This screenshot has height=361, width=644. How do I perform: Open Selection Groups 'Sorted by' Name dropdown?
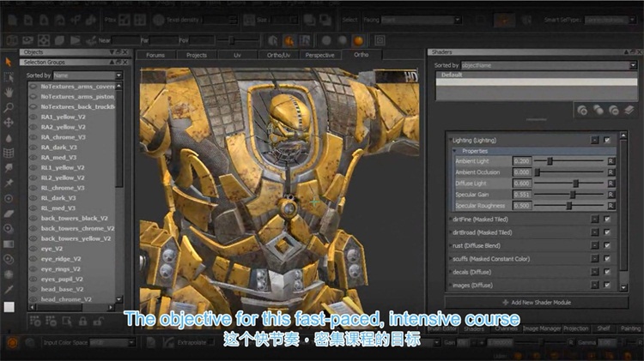click(86, 75)
